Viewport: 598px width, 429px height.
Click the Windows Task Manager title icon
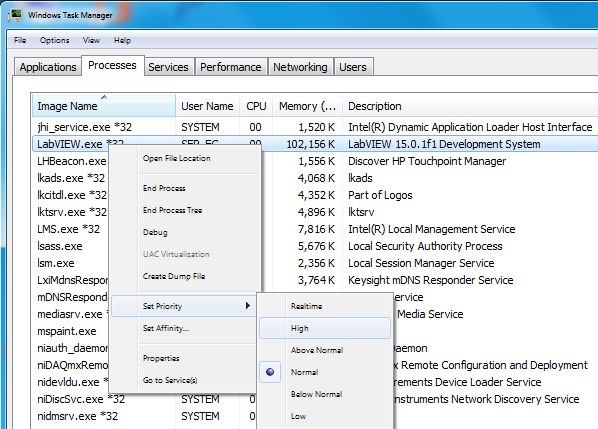tap(15, 15)
